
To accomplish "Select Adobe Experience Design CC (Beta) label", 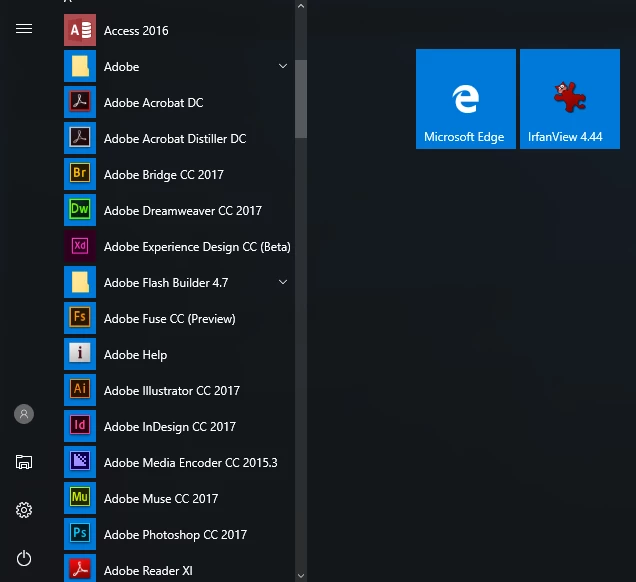I will click(197, 247).
